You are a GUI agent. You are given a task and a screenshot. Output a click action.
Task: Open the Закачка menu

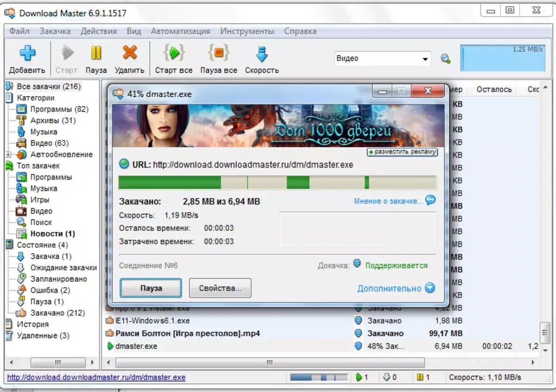[55, 31]
